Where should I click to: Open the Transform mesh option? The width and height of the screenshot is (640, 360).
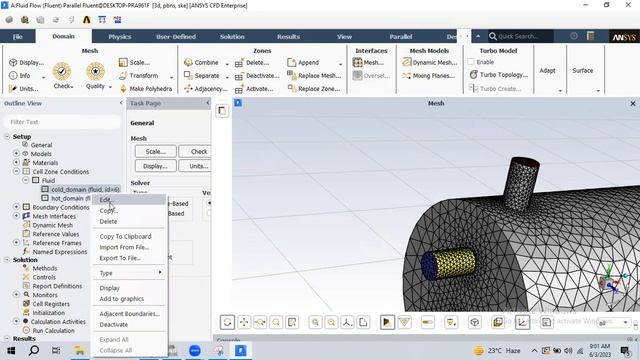pos(138,76)
